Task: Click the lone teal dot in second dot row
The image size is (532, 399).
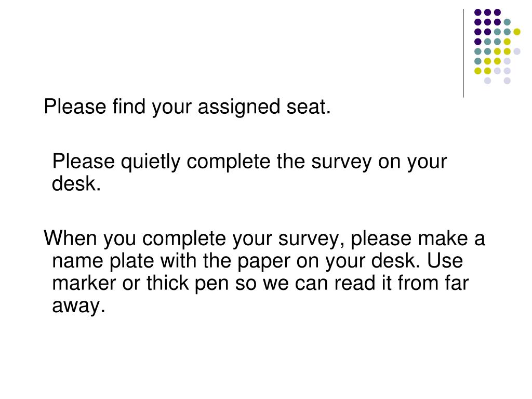Action: pos(507,22)
